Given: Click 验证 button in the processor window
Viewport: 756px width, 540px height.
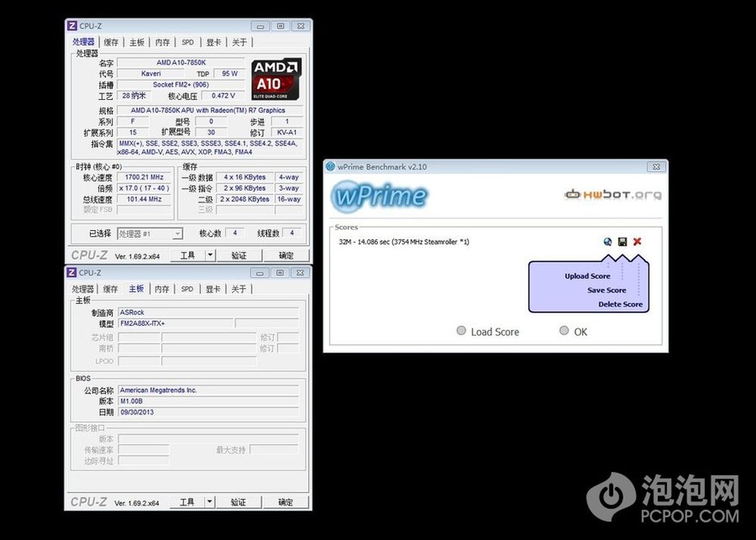Looking at the screenshot, I should pyautogui.click(x=239, y=255).
